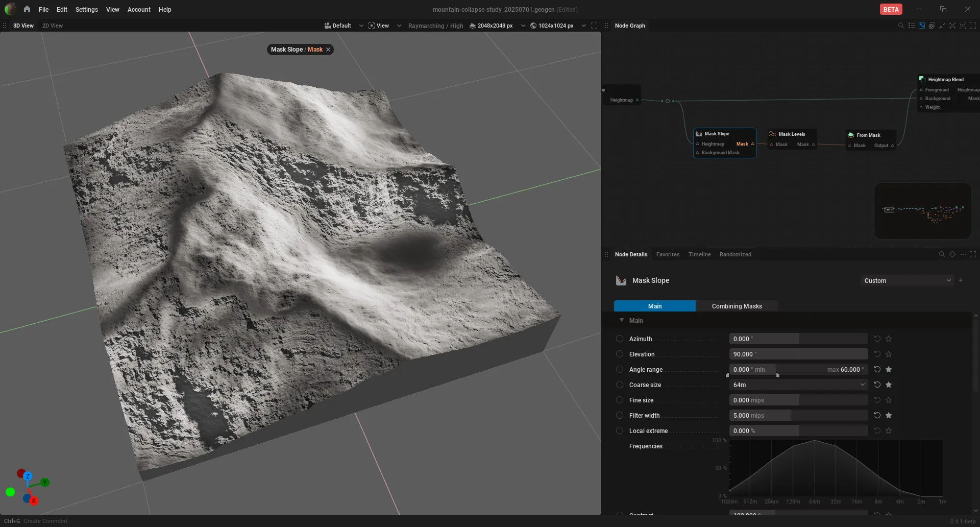980x527 pixels.
Task: Toggle the Azimuth circle button
Action: pyautogui.click(x=620, y=339)
